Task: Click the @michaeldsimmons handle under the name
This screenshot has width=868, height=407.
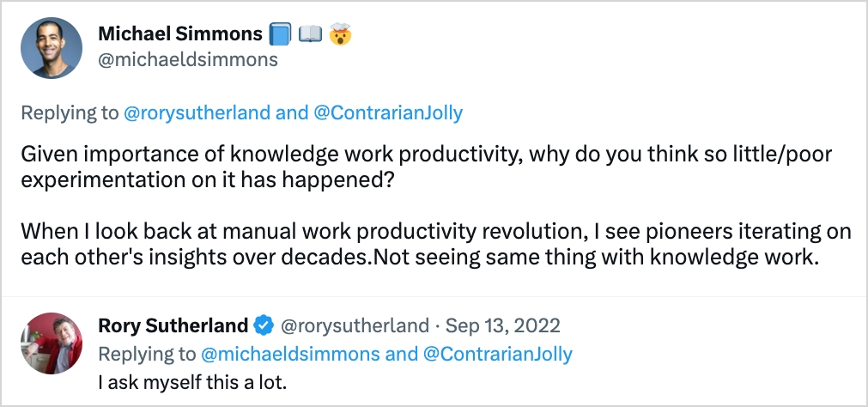Action: click(x=188, y=60)
